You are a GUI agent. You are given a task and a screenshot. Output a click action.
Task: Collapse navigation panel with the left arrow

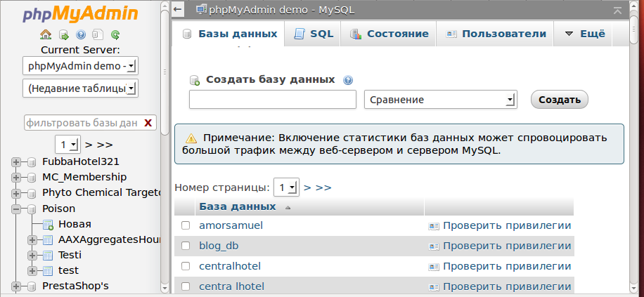tap(179, 9)
